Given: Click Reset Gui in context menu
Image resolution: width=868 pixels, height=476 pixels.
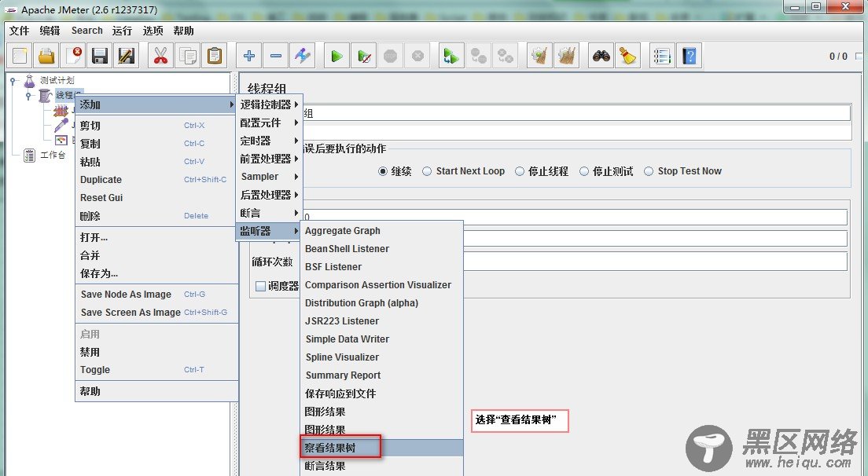Looking at the screenshot, I should 156,197.
